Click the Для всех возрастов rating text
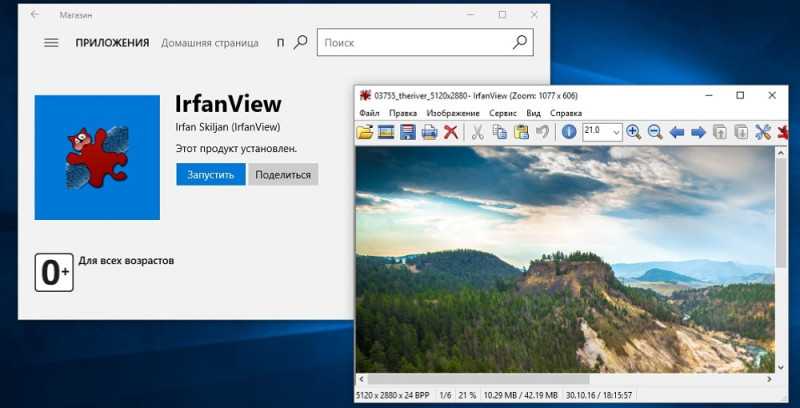 tap(126, 261)
